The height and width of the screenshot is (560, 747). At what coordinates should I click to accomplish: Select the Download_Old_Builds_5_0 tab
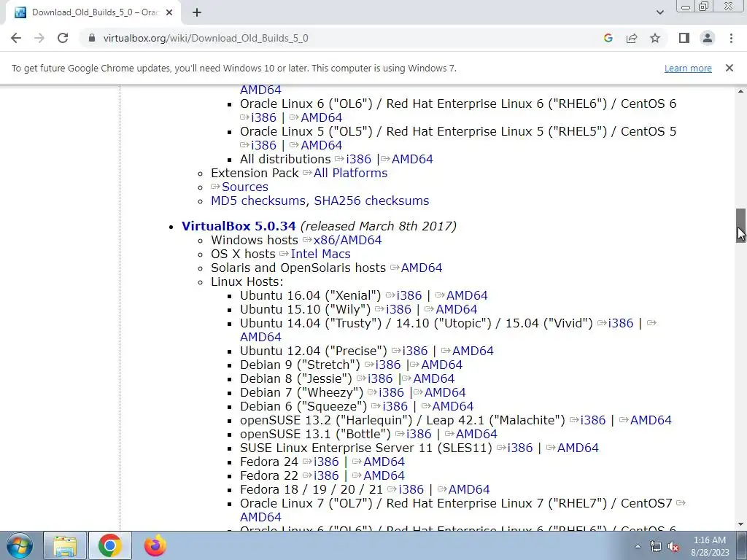click(x=94, y=12)
